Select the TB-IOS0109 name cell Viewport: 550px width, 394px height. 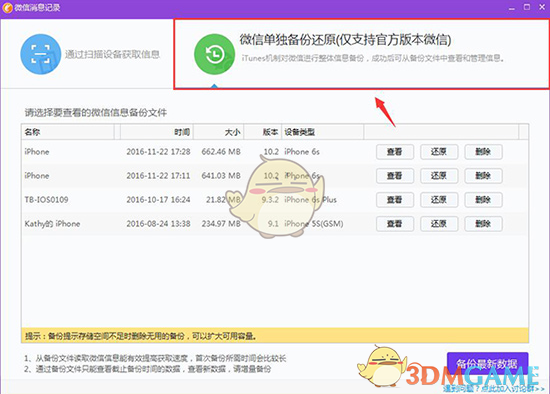pos(46,200)
